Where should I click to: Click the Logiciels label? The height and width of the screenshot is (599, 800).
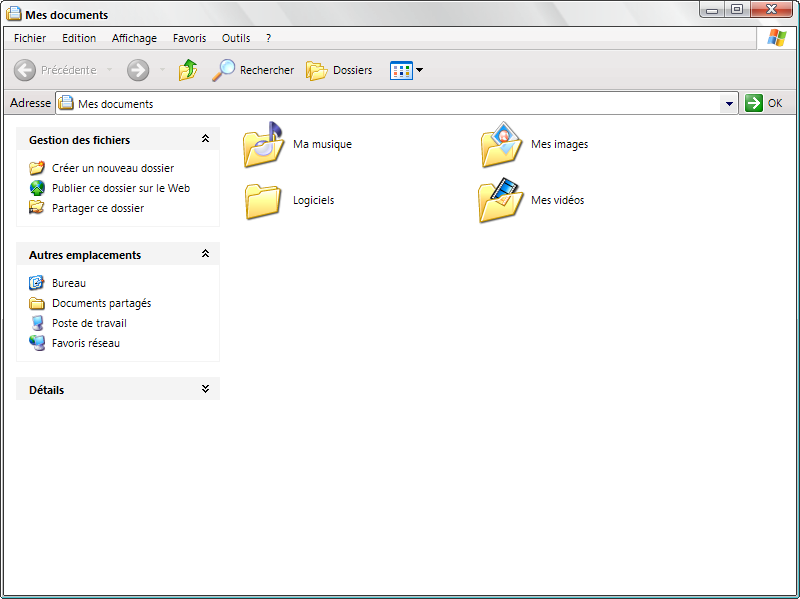[313, 200]
